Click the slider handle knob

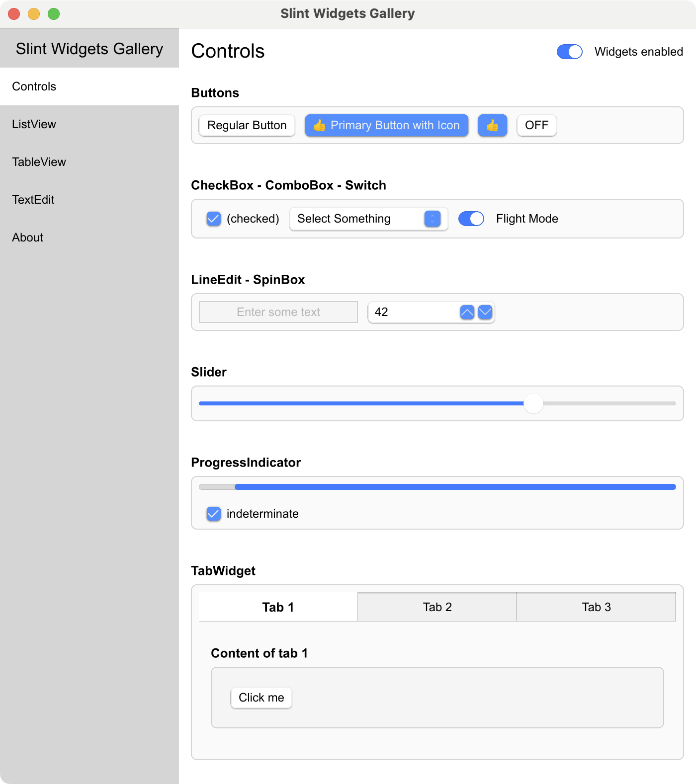[x=533, y=403]
